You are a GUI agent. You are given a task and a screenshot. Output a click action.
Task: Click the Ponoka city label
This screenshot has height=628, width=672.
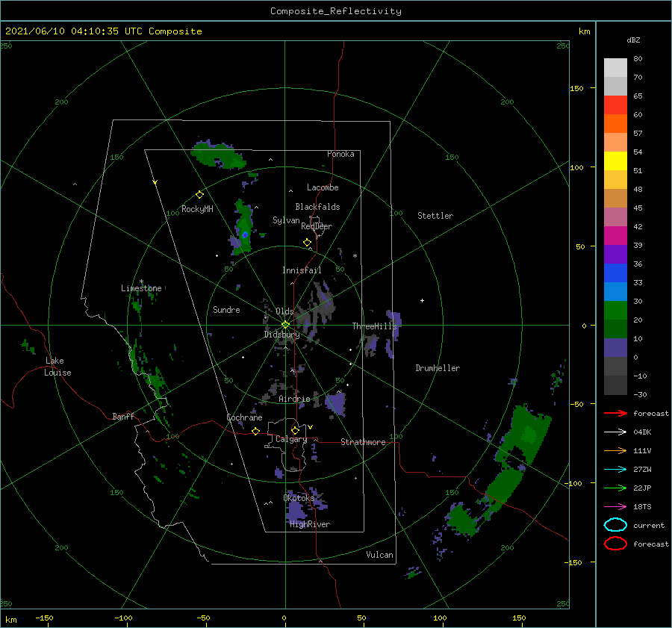(x=340, y=154)
